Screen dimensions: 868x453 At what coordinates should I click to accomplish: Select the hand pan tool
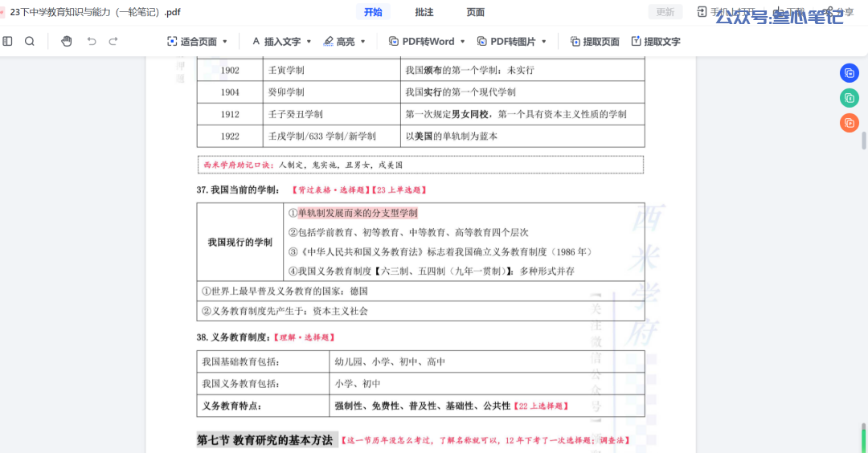point(67,42)
